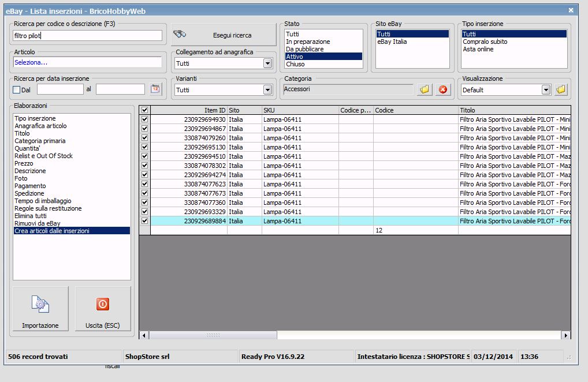
Task: Toggle the Dal date filter checkbox
Action: (x=16, y=89)
